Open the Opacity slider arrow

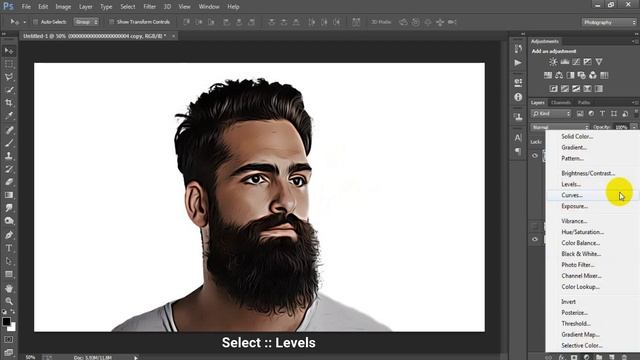pos(634,127)
